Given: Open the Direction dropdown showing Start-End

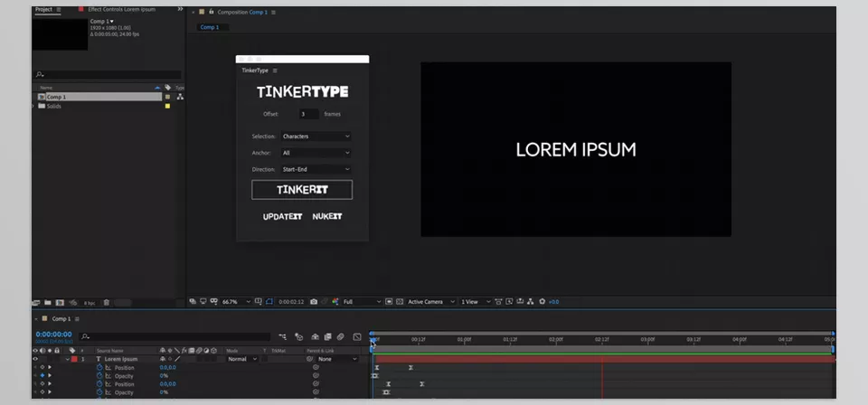Looking at the screenshot, I should coord(316,169).
